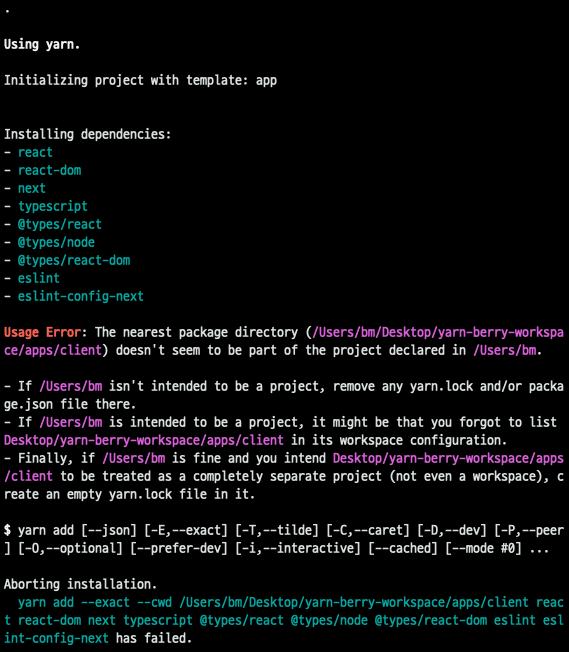Click the 'typescript' dependency name
The image size is (569, 652).
point(53,206)
